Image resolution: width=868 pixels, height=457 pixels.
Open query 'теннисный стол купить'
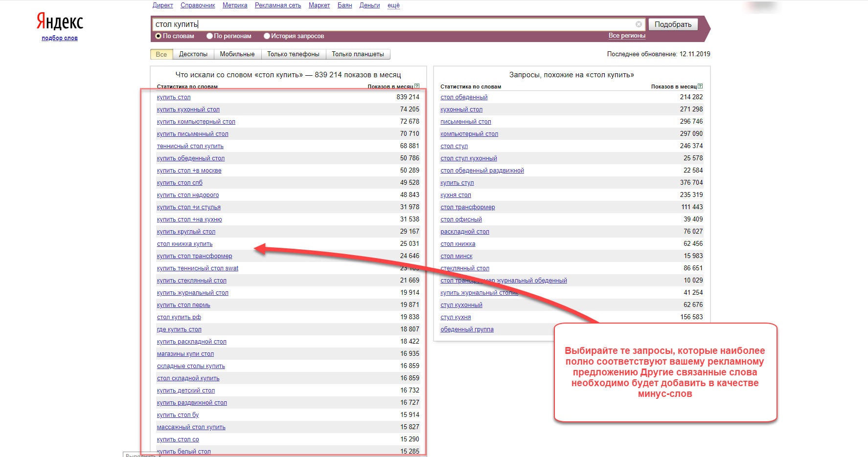click(x=190, y=146)
